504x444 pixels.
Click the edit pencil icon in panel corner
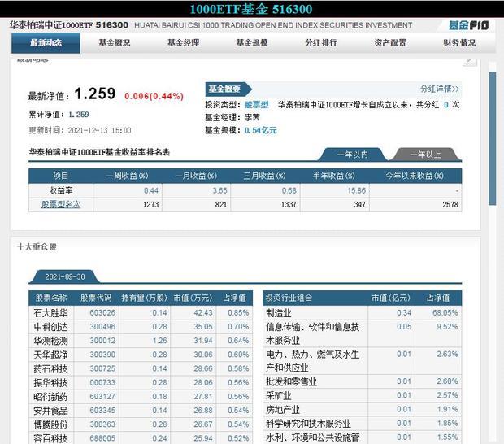point(470,61)
